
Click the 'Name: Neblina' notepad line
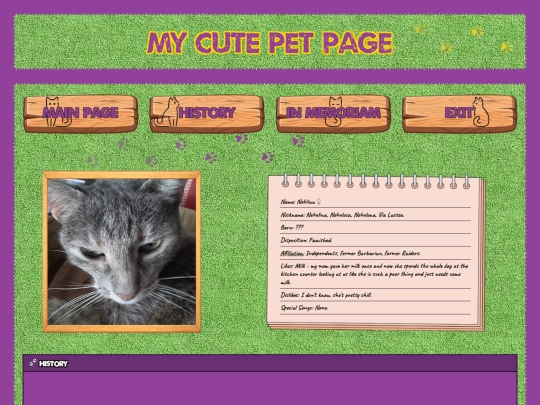(x=301, y=202)
